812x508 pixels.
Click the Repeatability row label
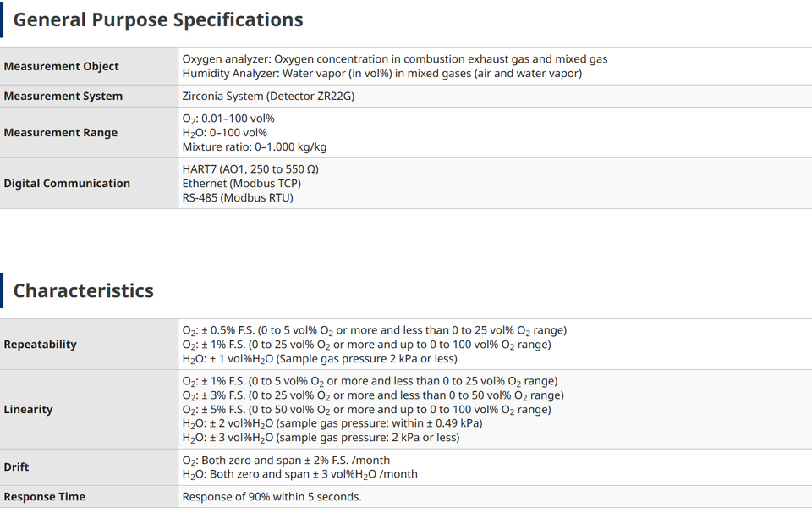pyautogui.click(x=40, y=345)
